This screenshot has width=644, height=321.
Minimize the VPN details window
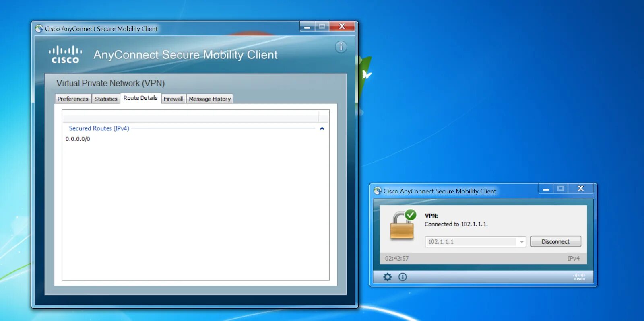pos(307,26)
